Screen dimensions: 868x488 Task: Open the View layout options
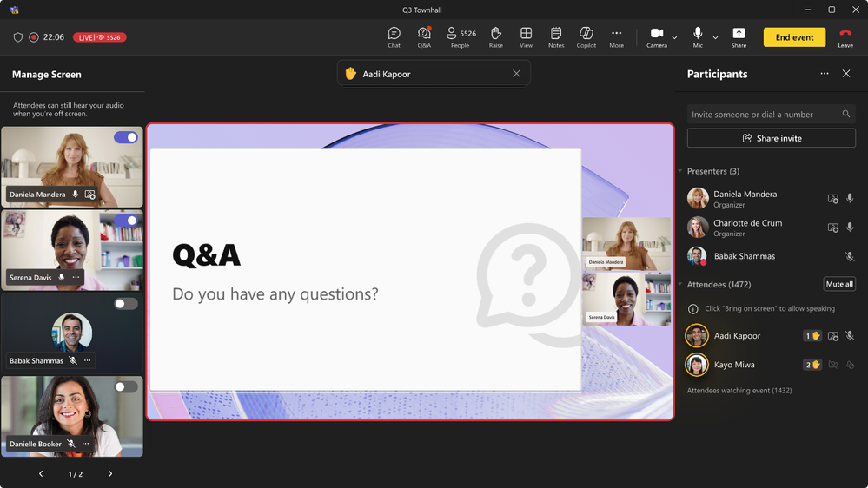coord(526,37)
